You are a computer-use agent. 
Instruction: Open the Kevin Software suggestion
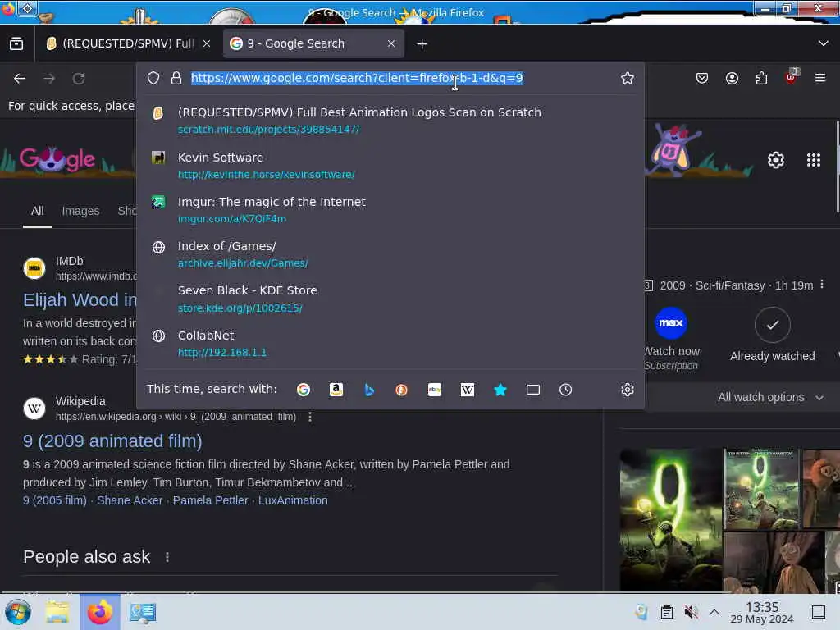pyautogui.click(x=390, y=166)
